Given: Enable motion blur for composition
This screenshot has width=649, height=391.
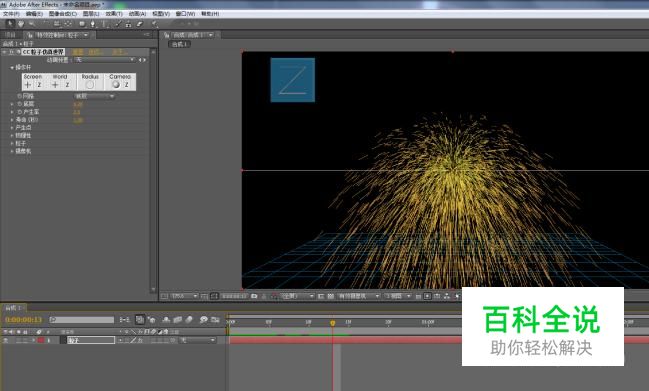Looking at the screenshot, I should pos(189,320).
